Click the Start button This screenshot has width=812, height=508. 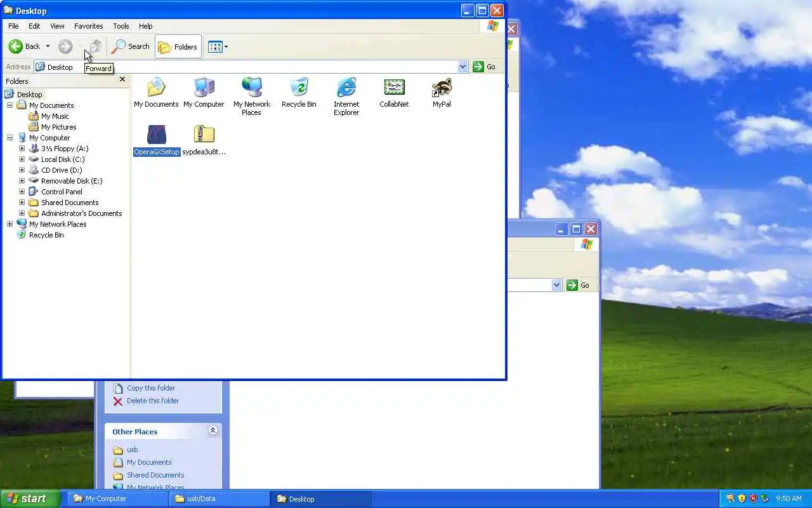[x=30, y=498]
